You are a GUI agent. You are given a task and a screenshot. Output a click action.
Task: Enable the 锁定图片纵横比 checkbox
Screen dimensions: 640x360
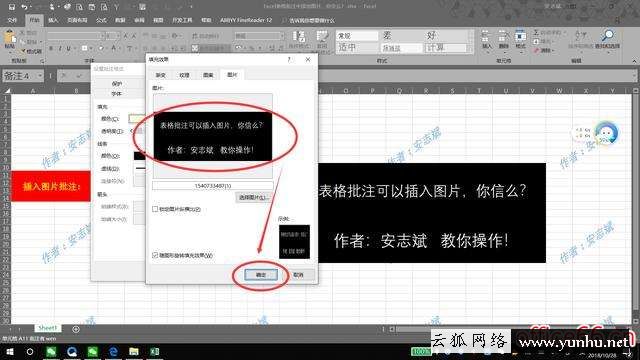(x=155, y=209)
